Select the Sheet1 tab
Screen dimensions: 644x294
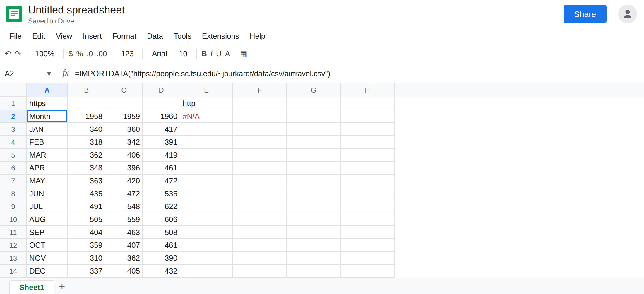(x=32, y=287)
